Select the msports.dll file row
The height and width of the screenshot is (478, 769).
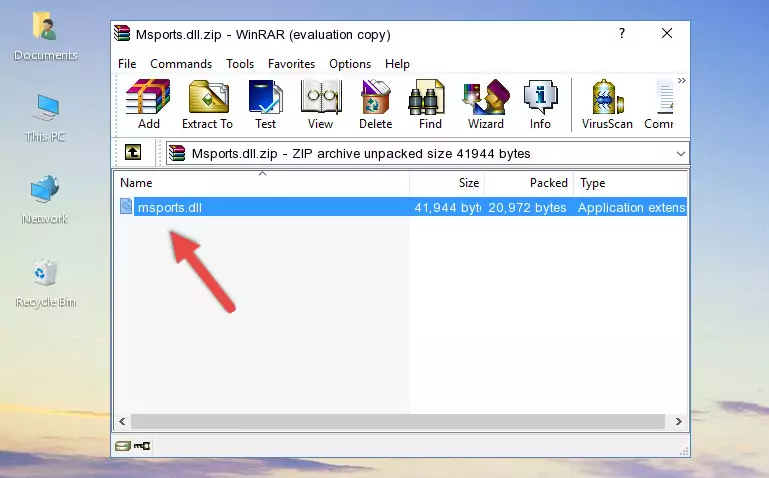401,207
